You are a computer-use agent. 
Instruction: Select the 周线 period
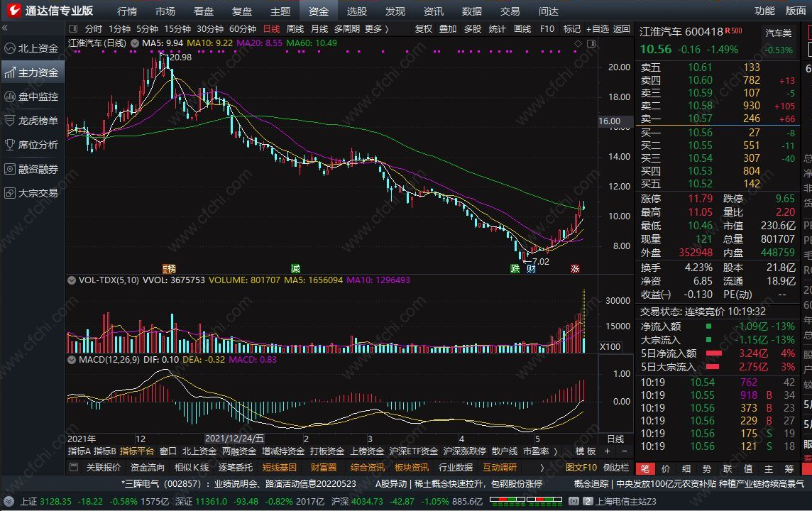[x=295, y=29]
